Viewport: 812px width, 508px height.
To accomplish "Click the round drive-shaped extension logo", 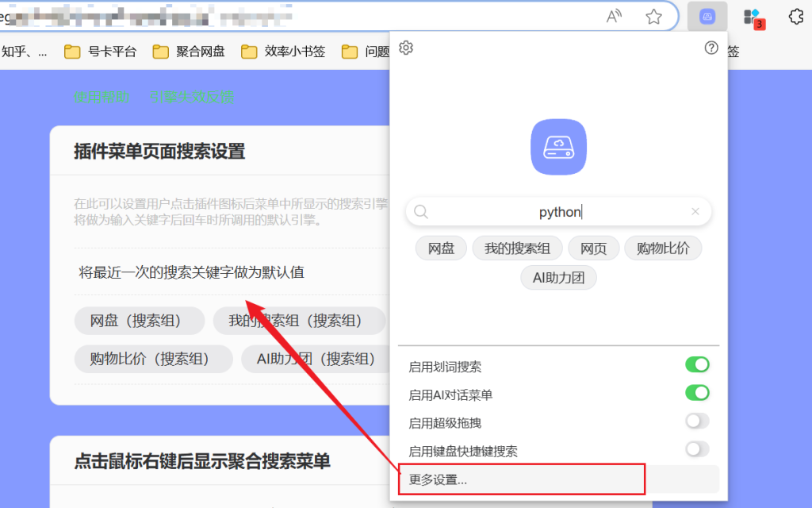I will [558, 146].
